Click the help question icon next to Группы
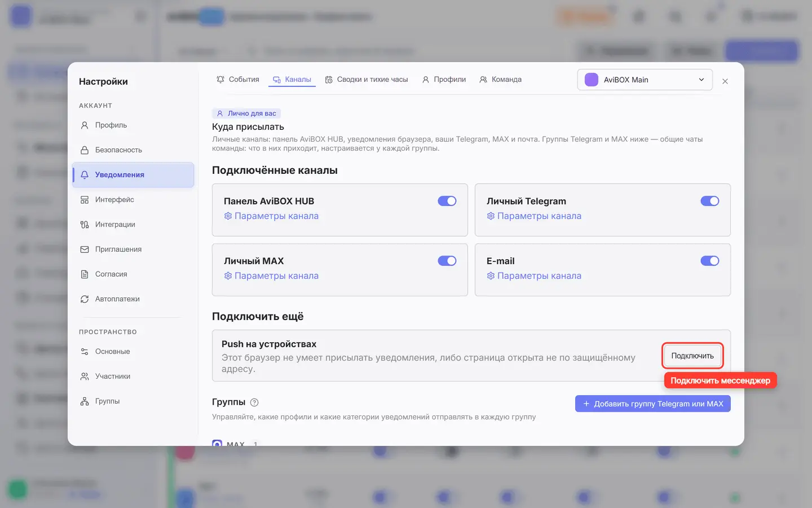This screenshot has width=812, height=508. [x=254, y=402]
